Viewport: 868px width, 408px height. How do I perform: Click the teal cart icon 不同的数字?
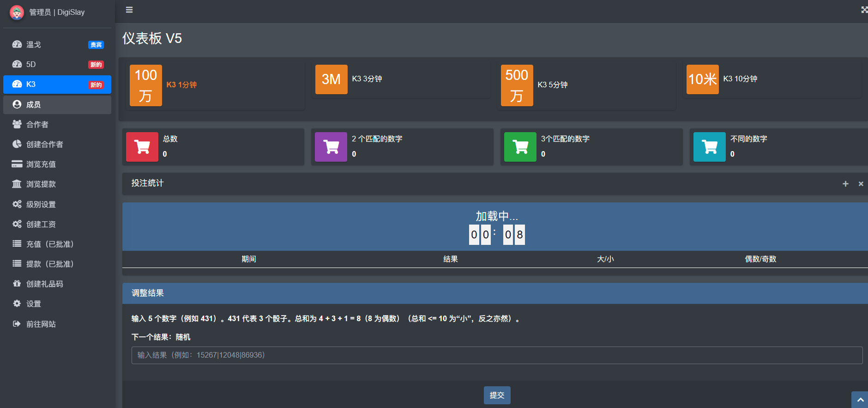point(710,147)
